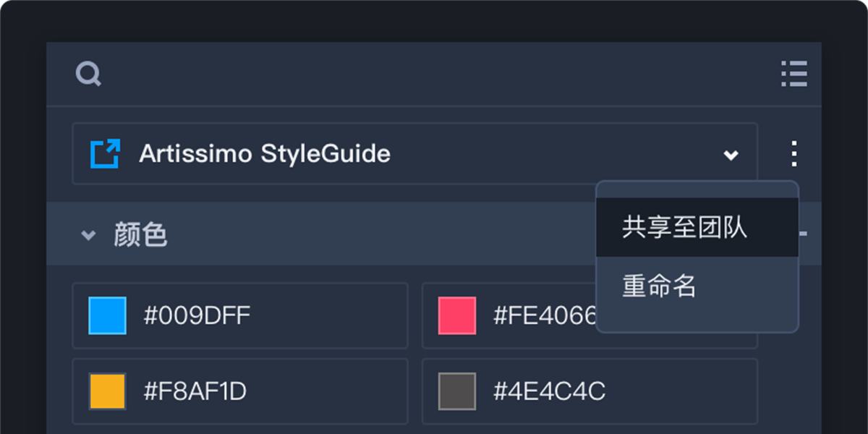The image size is (868, 434).
Task: Click the #F8AF1D hex label
Action: (x=195, y=391)
